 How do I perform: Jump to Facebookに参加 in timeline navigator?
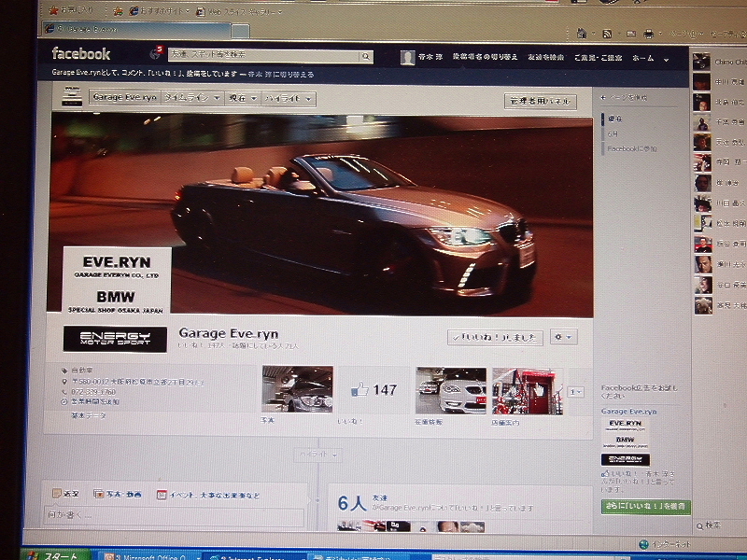(x=632, y=148)
